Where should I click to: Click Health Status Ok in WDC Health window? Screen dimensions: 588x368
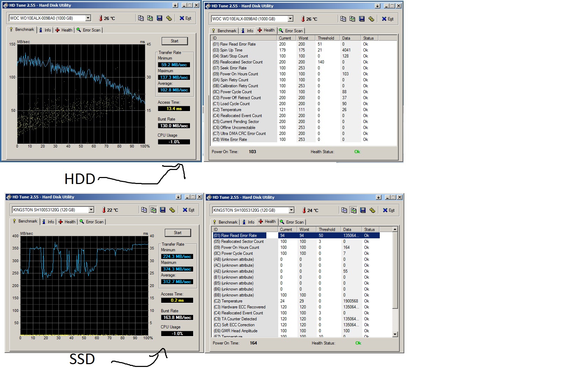[x=357, y=152]
